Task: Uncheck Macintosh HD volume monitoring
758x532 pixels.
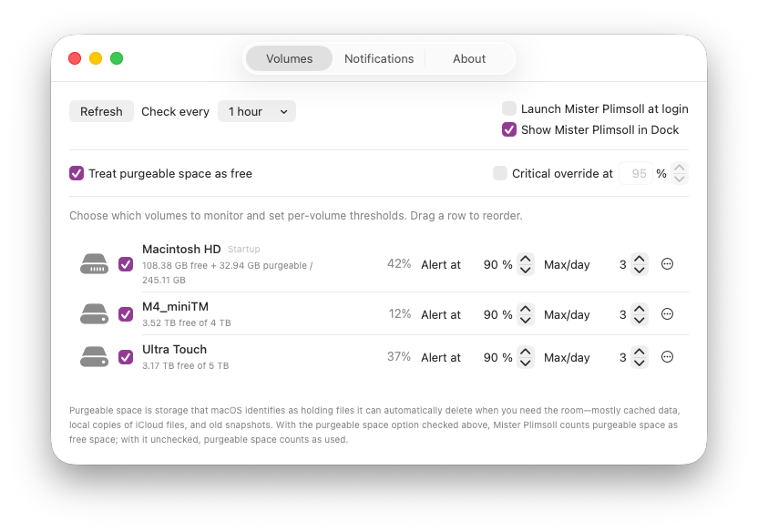Action: (126, 264)
